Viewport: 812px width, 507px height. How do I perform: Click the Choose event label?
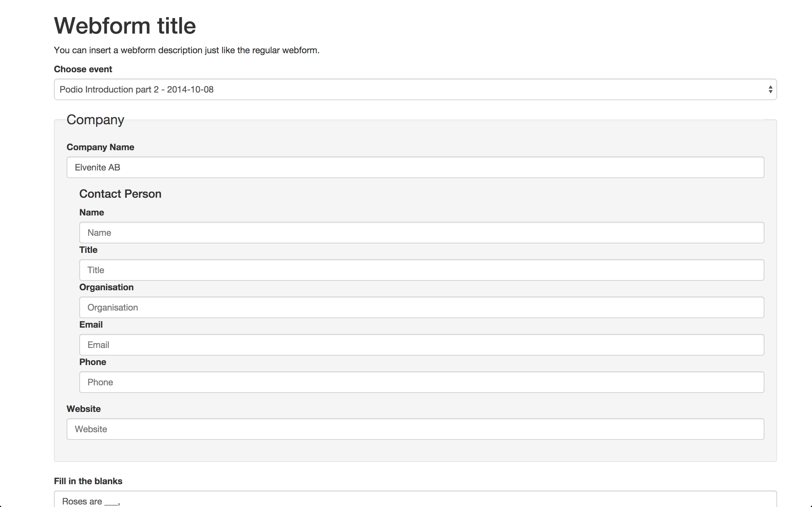(83, 69)
